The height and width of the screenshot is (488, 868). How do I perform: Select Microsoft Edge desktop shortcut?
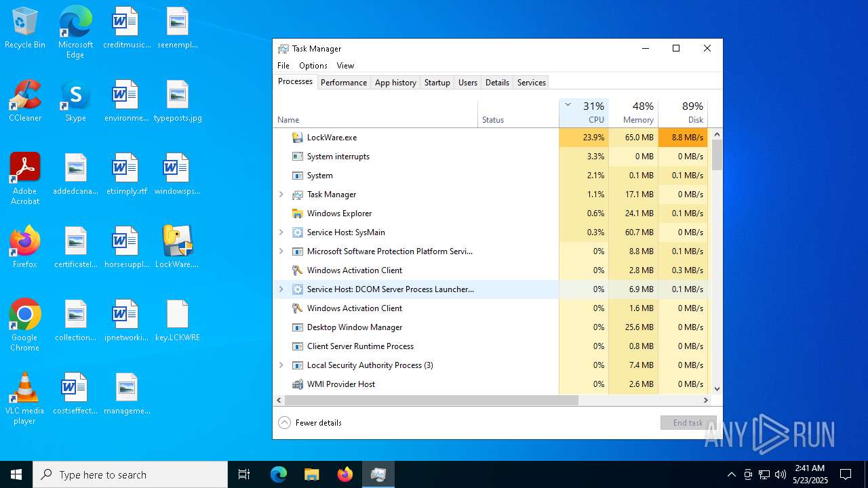tap(75, 33)
